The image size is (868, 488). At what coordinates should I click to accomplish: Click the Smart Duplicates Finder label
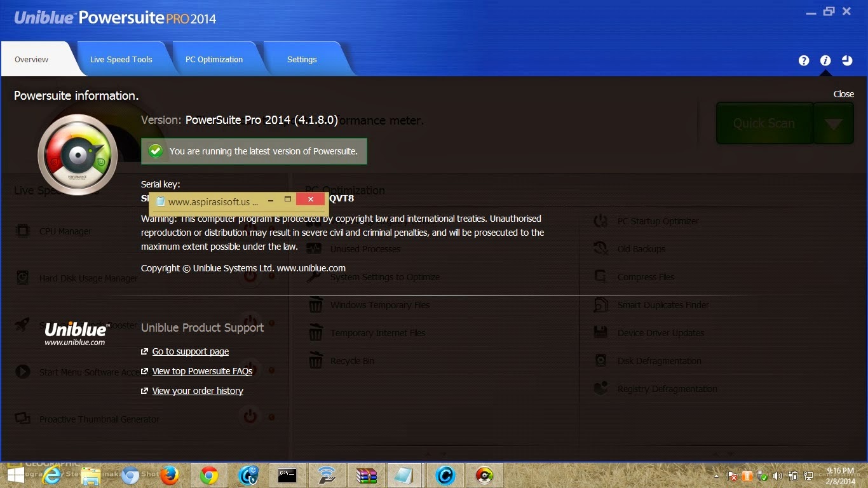coord(663,305)
